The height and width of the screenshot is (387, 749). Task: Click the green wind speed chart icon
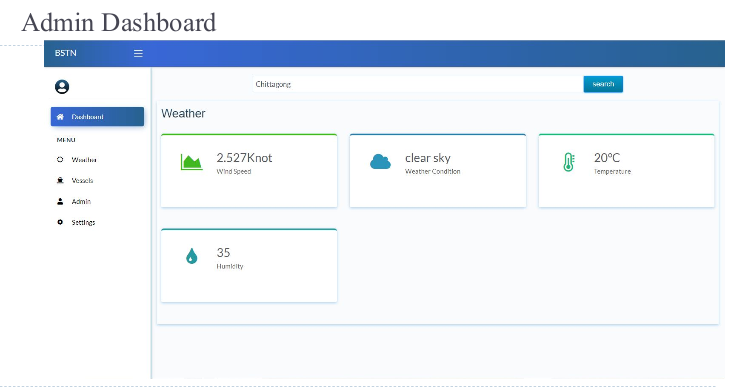point(192,162)
